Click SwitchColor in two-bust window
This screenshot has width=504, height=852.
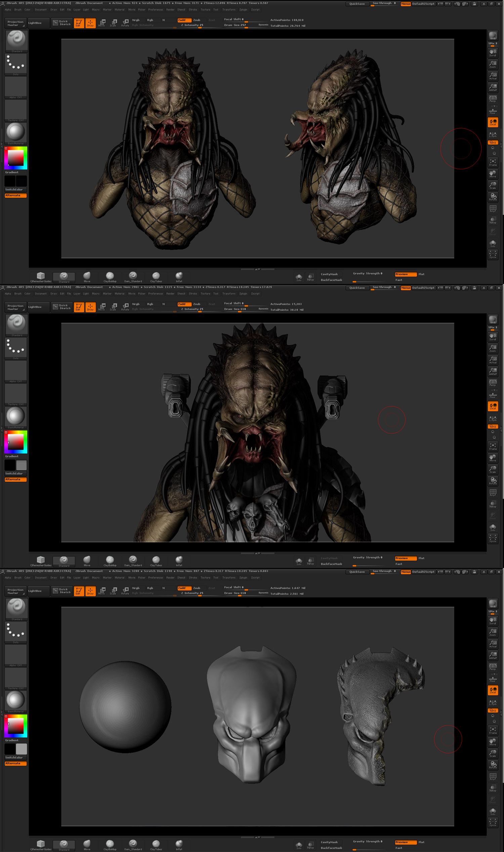click(15, 190)
